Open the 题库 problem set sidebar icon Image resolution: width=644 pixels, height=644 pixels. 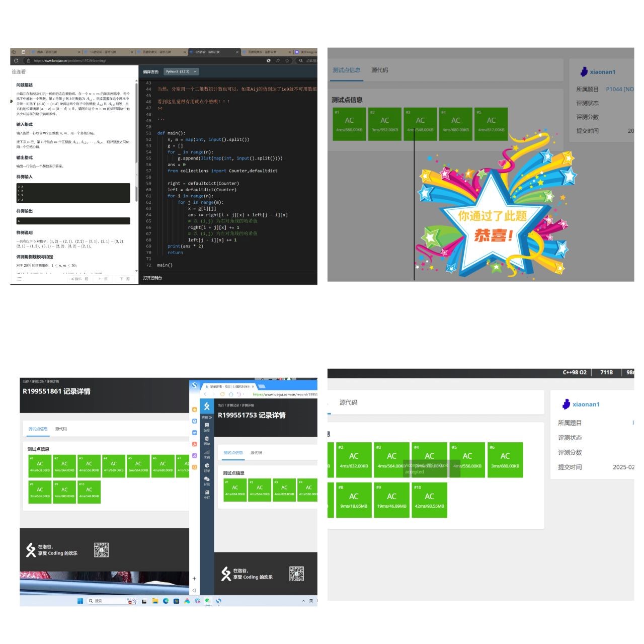click(x=207, y=427)
